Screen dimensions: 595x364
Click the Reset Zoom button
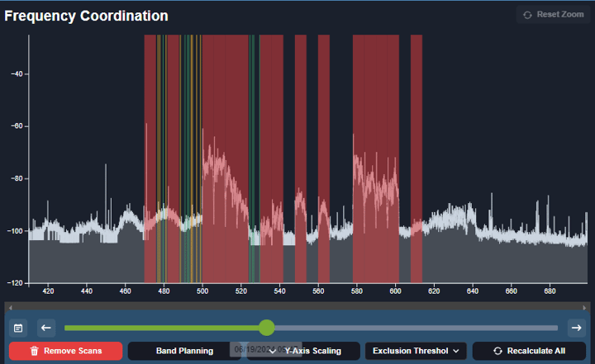553,15
